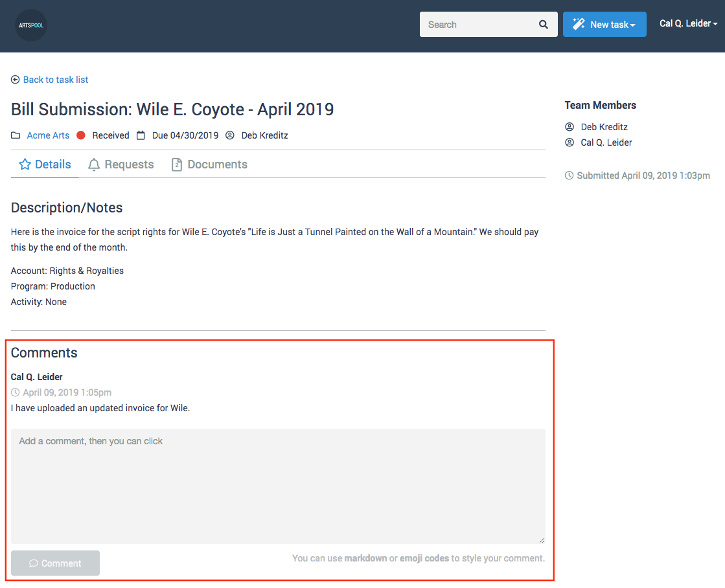The width and height of the screenshot is (725, 588).
Task: Click the comment box resize handle
Action: pyautogui.click(x=542, y=540)
